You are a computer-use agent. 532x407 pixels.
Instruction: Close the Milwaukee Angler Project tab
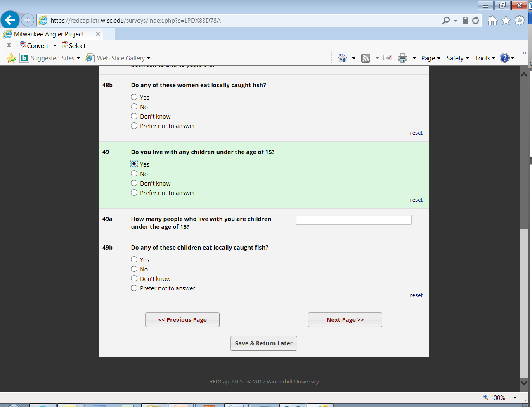pos(98,34)
